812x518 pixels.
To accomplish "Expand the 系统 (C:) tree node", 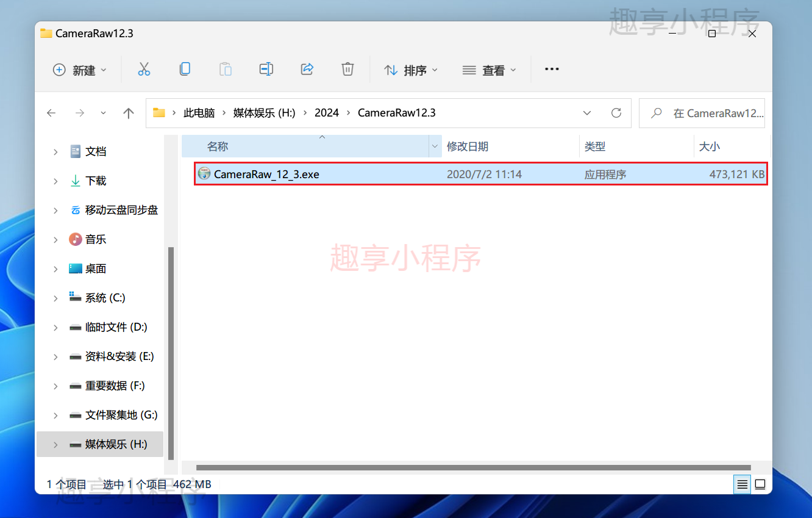I will pyautogui.click(x=55, y=298).
